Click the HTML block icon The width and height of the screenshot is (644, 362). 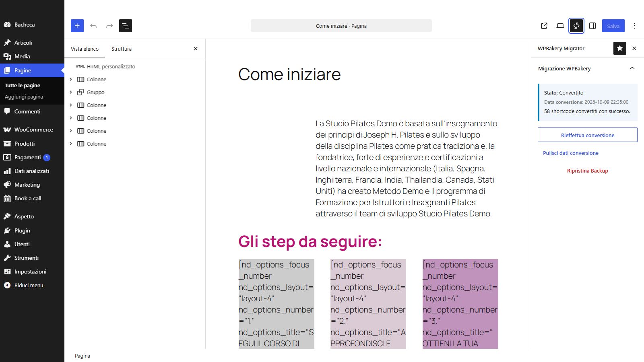[x=80, y=66]
